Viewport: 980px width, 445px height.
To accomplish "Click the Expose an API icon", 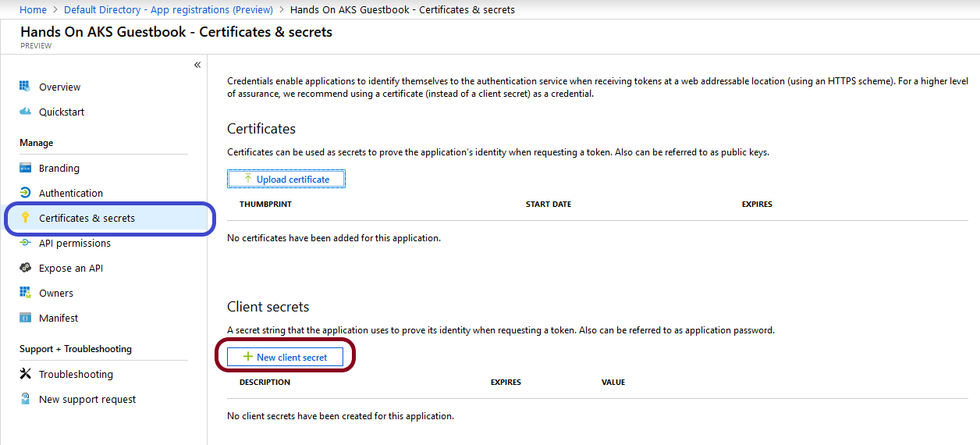I will point(24,268).
